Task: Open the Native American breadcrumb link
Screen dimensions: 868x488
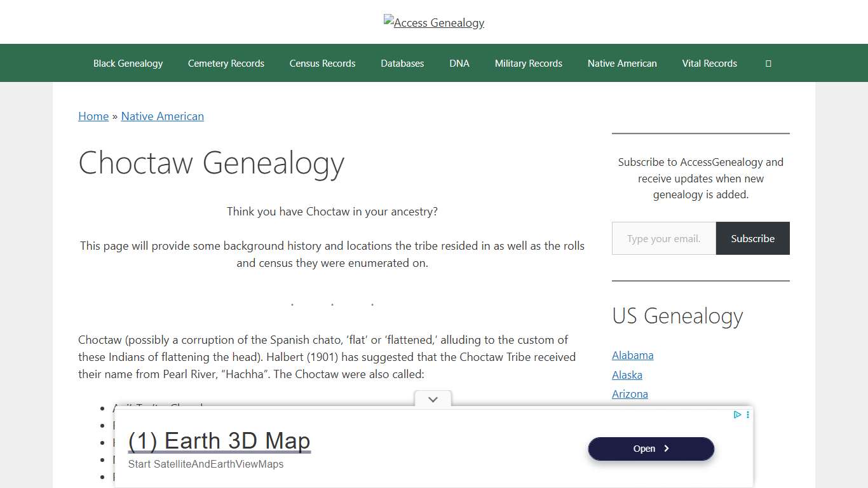Action: click(x=162, y=116)
